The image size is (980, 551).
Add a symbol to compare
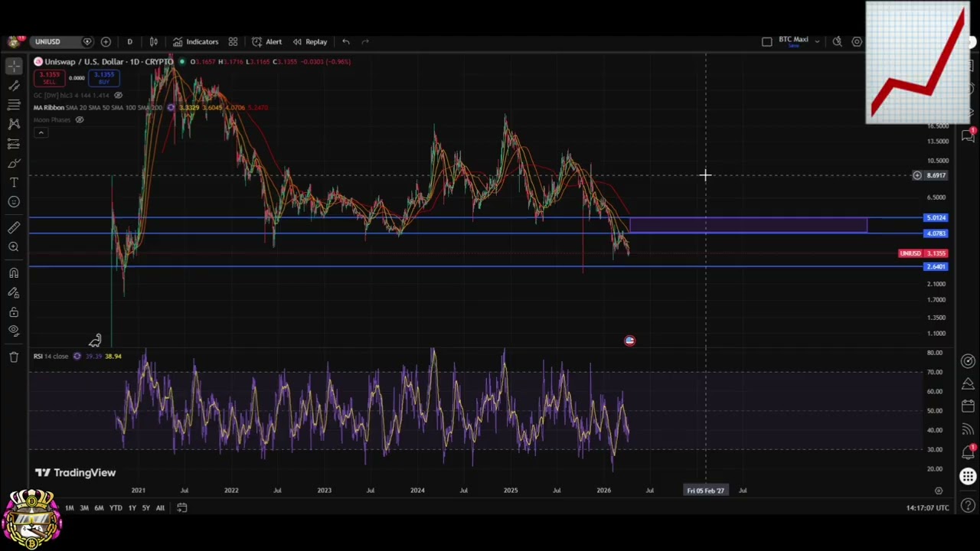(x=106, y=41)
